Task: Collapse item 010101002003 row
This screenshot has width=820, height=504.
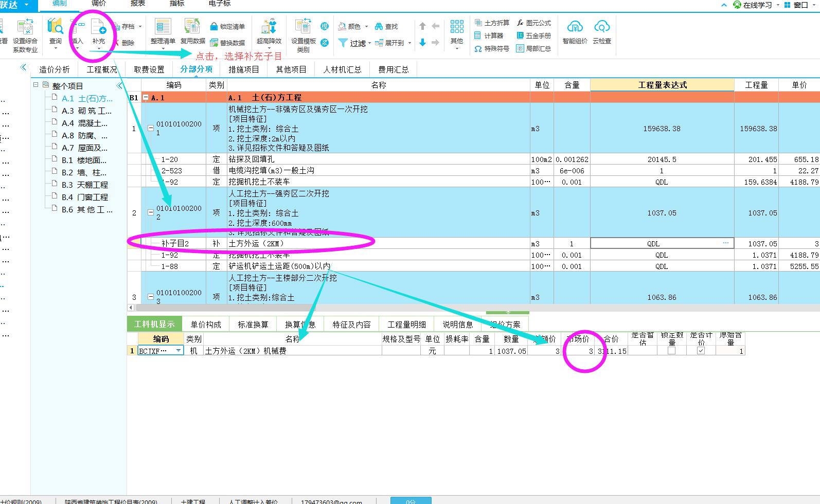Action: 151,297
